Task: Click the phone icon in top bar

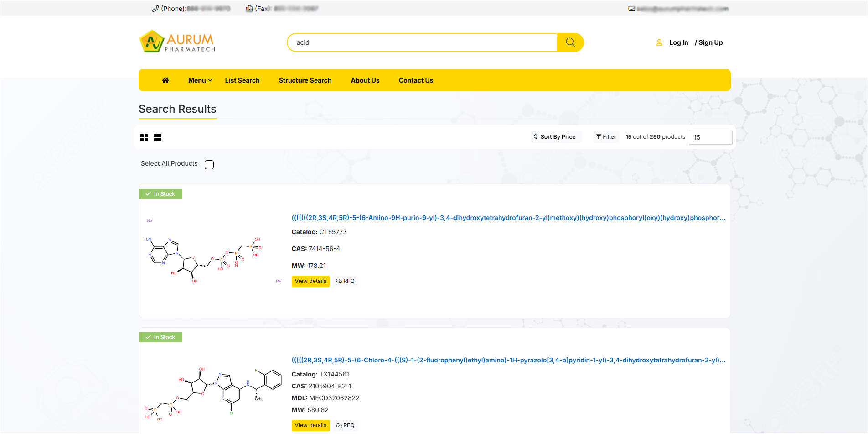Action: click(x=155, y=9)
